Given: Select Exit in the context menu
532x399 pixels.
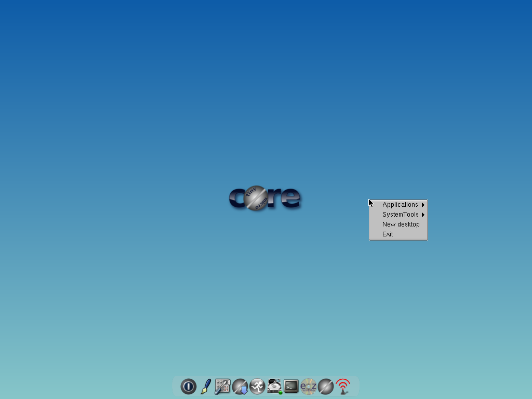Looking at the screenshot, I should pyautogui.click(x=398, y=234).
